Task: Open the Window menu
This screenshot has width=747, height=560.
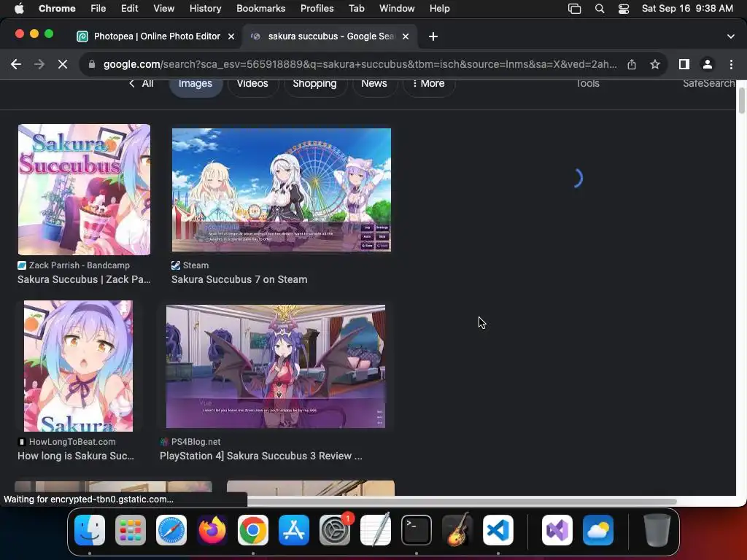Action: [x=397, y=9]
